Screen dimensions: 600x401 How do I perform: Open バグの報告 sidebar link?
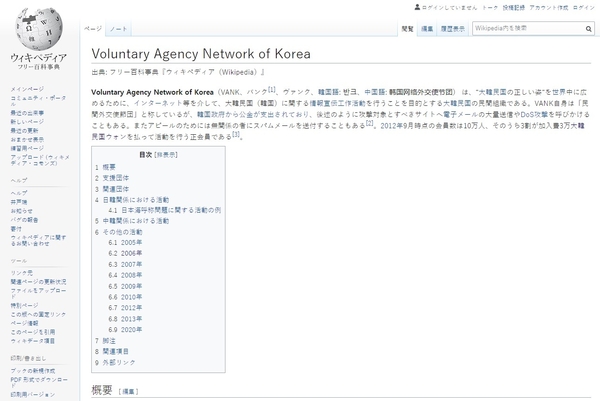[x=24, y=220]
